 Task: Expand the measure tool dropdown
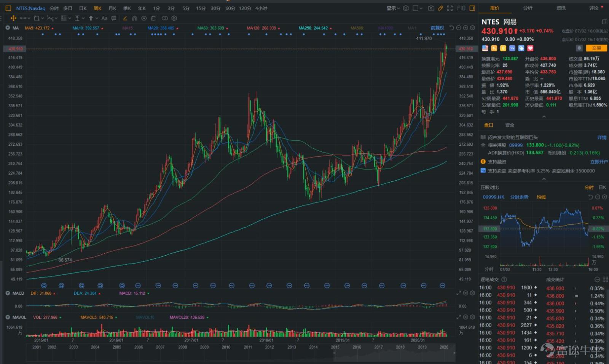coord(83,18)
